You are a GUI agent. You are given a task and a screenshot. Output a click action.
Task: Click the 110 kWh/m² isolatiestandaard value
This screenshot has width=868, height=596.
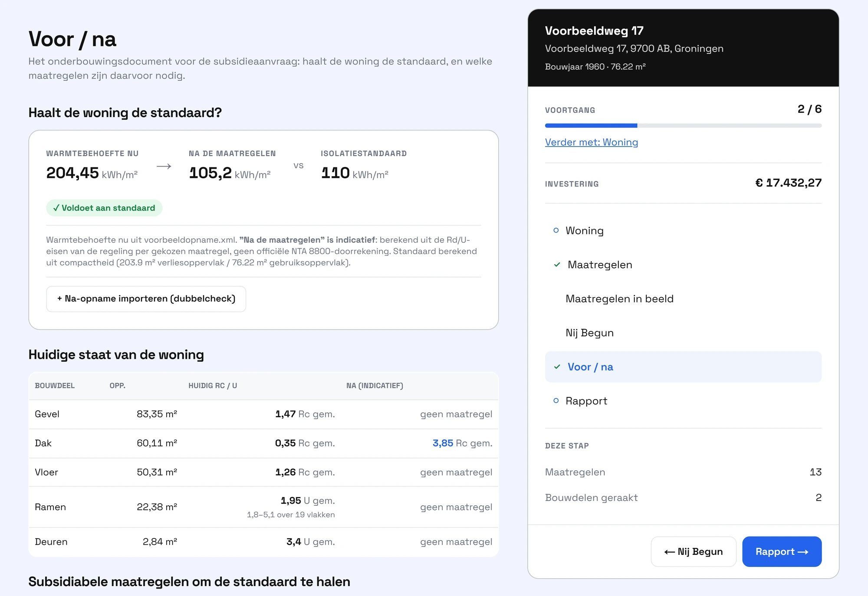[355, 173]
